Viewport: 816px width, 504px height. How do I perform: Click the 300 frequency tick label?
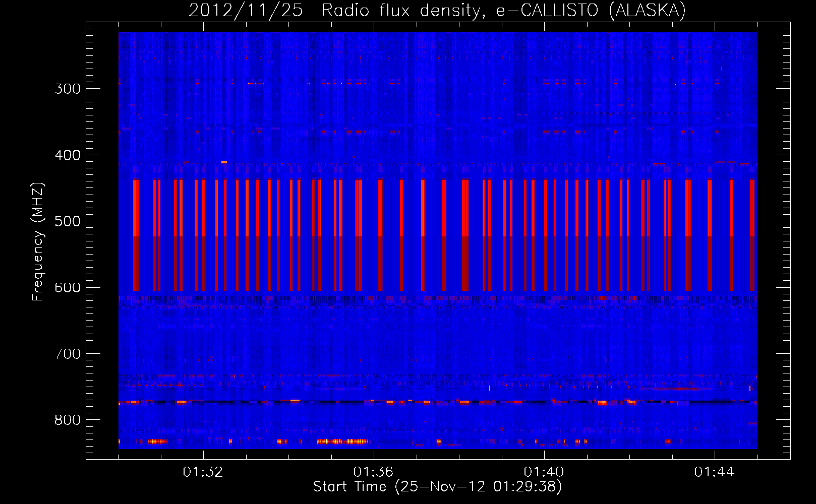pos(68,89)
